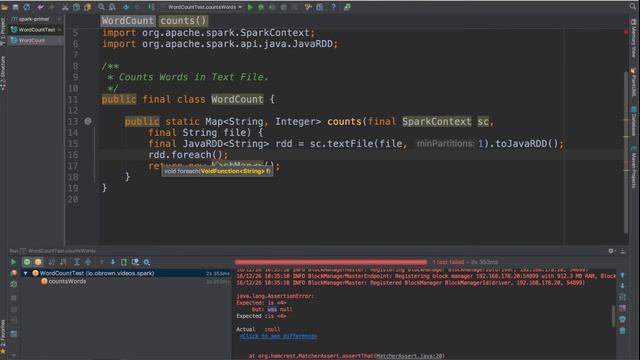Toggle showing ignored tests in the Run panel

[x=38, y=262]
